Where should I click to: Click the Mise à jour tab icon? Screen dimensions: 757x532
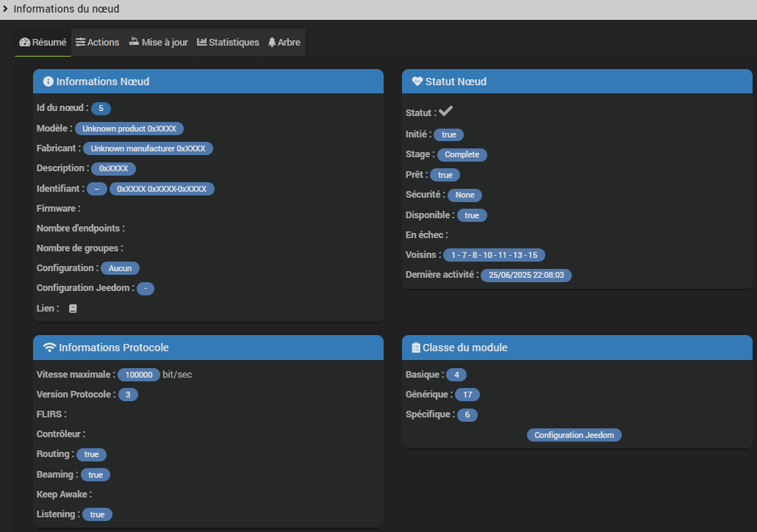[x=134, y=42]
